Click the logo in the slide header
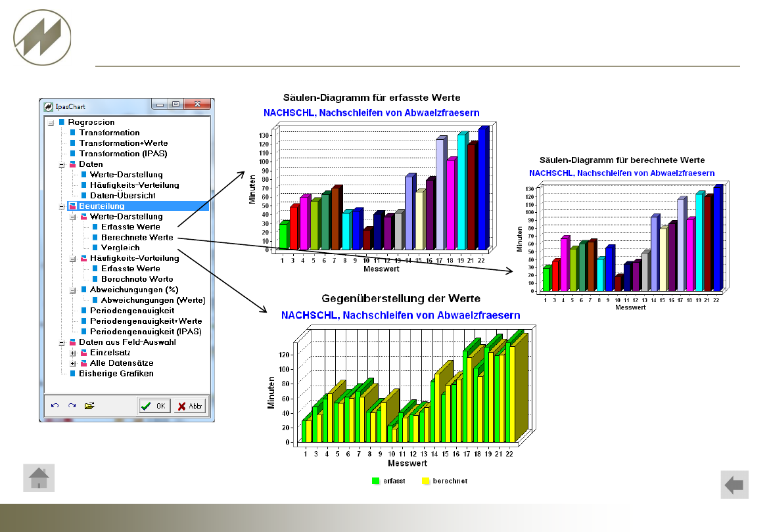The height and width of the screenshot is (532, 769). [42, 37]
